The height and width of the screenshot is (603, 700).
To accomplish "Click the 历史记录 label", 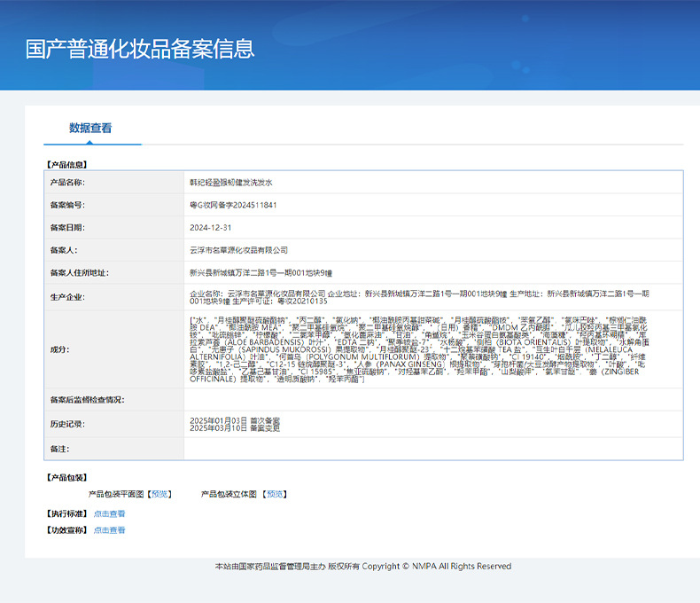I will (67, 424).
